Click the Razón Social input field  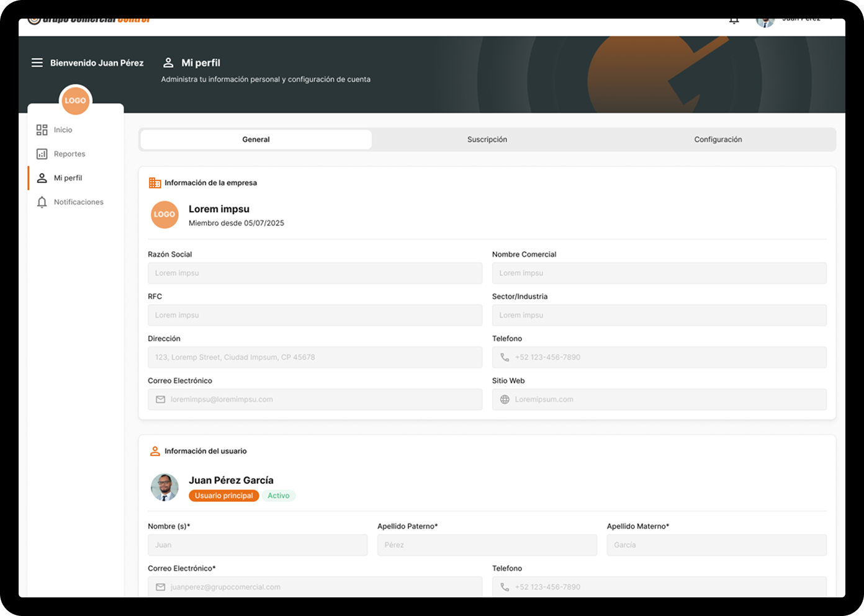point(315,273)
